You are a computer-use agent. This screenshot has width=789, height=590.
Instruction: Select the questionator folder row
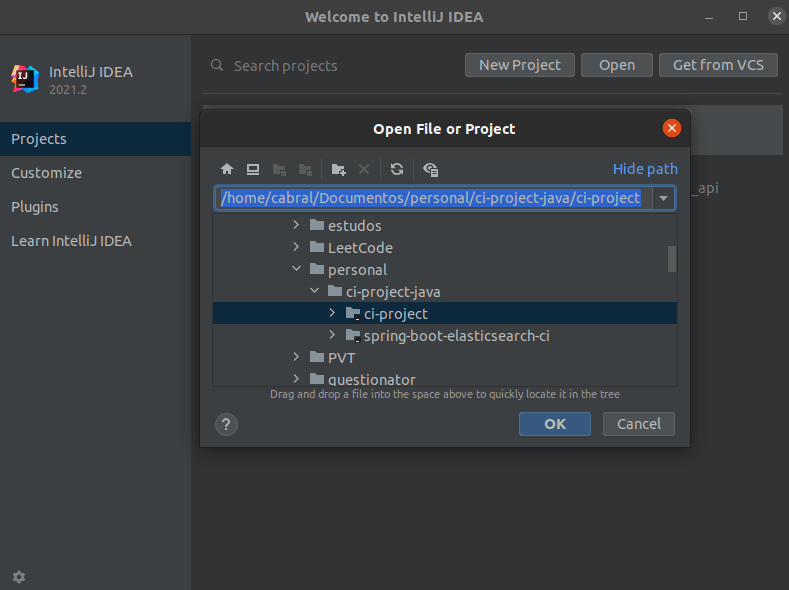tap(445, 378)
